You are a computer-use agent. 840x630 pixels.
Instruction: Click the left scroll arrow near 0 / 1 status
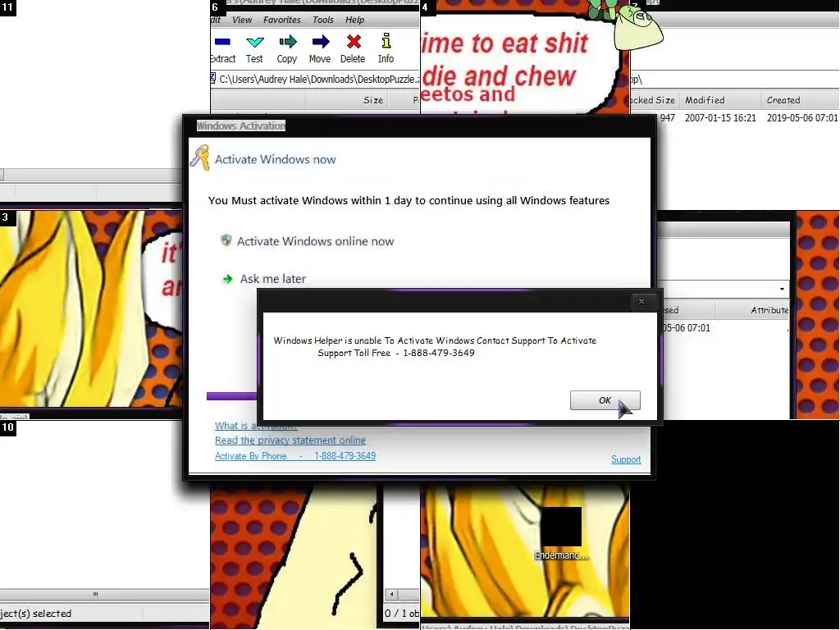391,594
